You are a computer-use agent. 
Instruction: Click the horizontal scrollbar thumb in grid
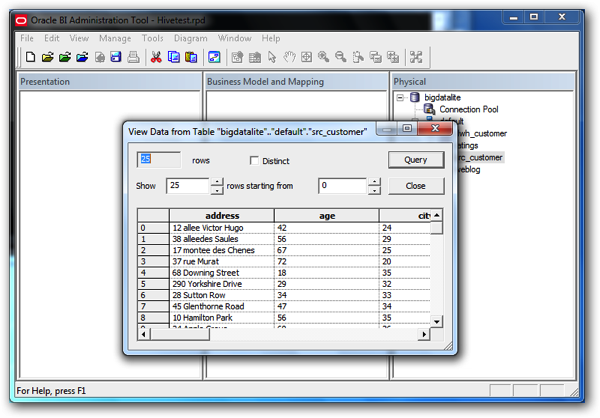tap(180, 334)
